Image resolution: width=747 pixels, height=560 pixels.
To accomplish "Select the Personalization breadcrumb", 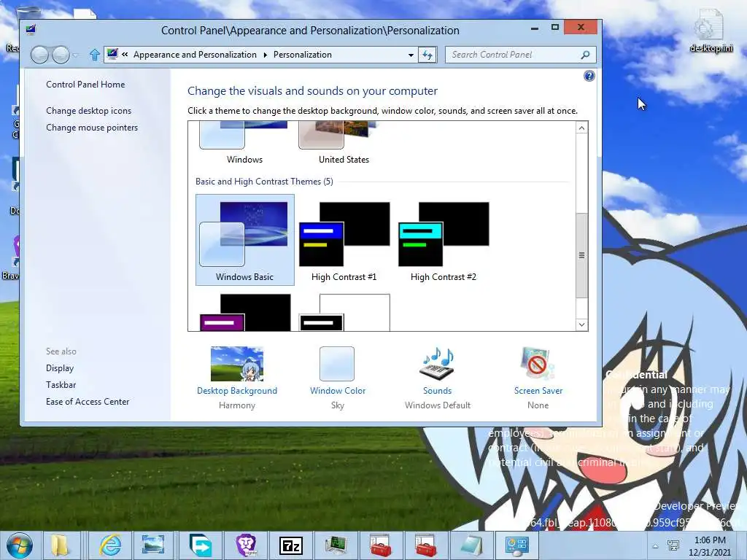I will pos(303,55).
